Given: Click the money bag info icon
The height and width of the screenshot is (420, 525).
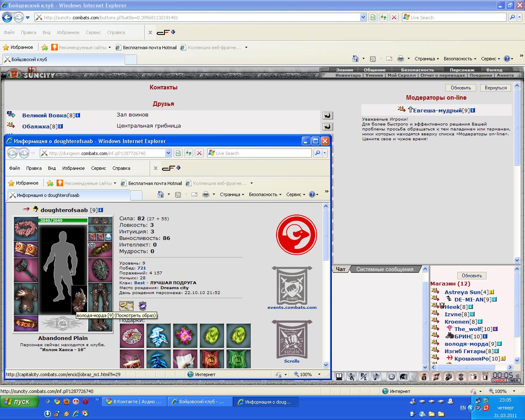Looking at the screenshot, I should (x=424, y=377).
